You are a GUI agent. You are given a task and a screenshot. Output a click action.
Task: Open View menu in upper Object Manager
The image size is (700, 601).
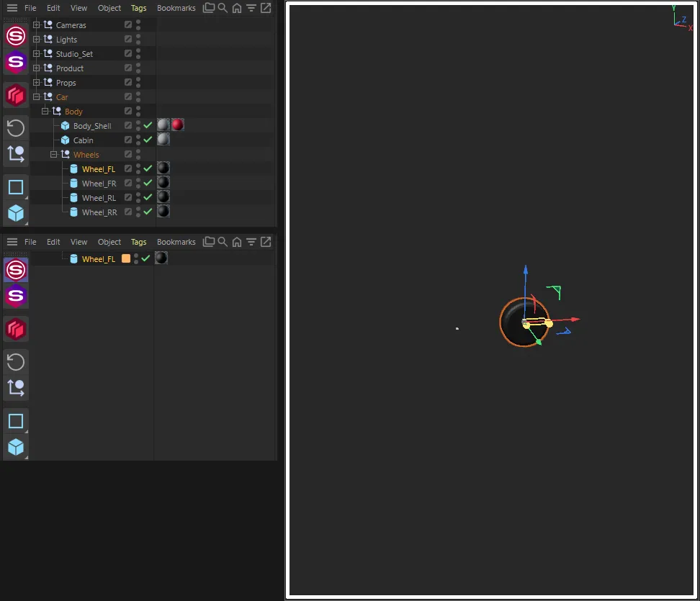[78, 8]
